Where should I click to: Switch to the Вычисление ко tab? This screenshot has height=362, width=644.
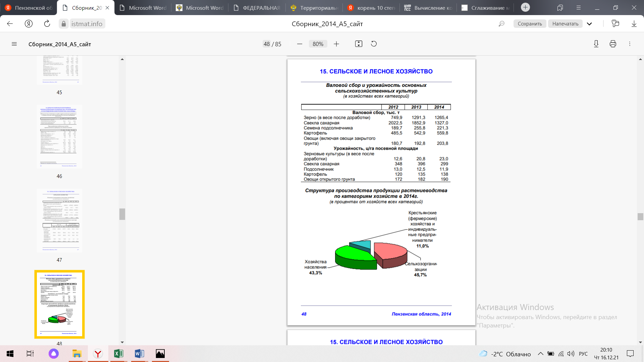click(428, 8)
